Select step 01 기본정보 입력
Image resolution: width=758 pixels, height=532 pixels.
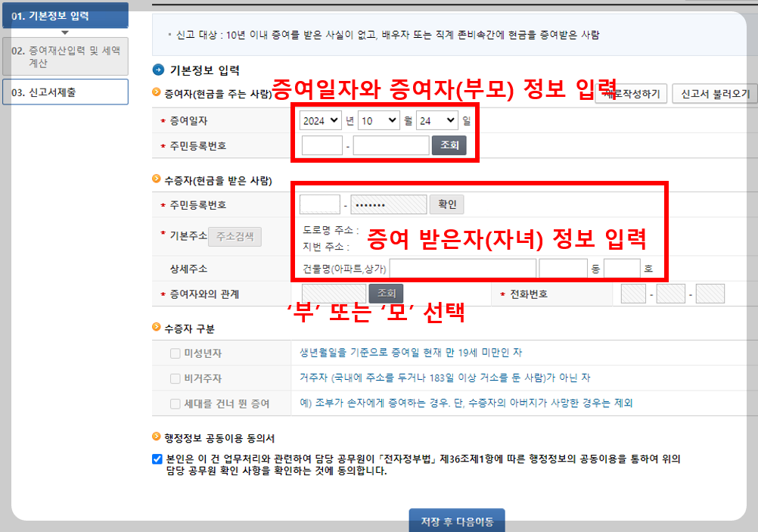pyautogui.click(x=64, y=14)
